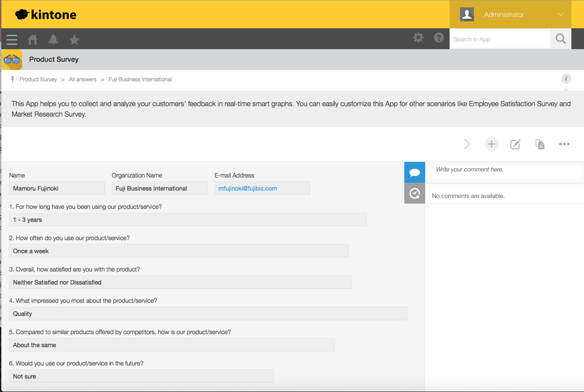Open the favorites star icon

[x=74, y=40]
